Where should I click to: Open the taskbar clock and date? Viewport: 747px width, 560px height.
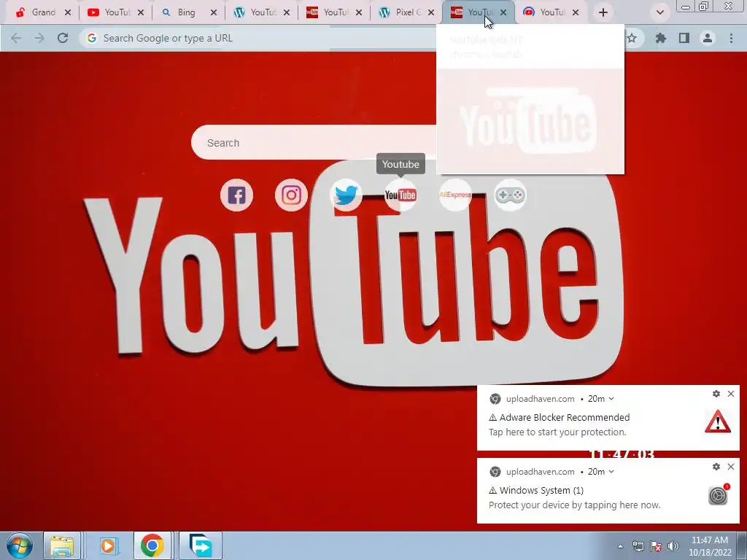pos(710,546)
